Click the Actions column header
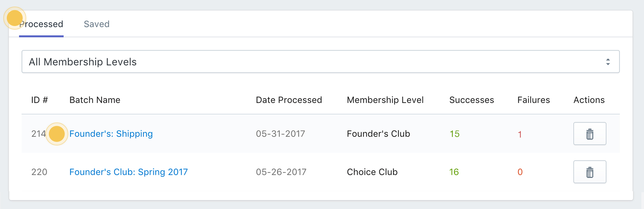Image resolution: width=644 pixels, height=209 pixels. click(x=589, y=100)
